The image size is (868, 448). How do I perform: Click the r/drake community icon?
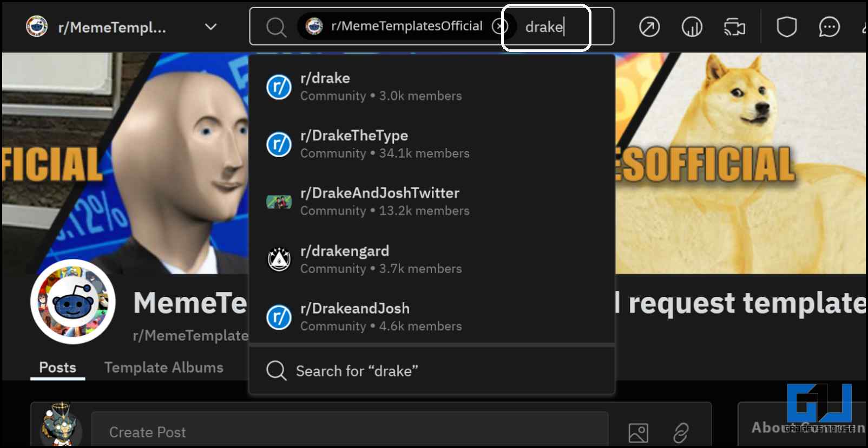(x=279, y=87)
